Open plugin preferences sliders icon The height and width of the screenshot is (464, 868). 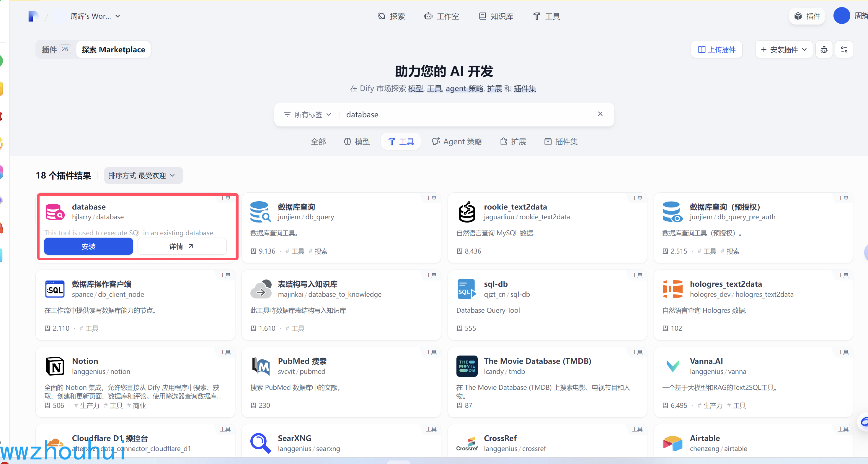(x=844, y=50)
